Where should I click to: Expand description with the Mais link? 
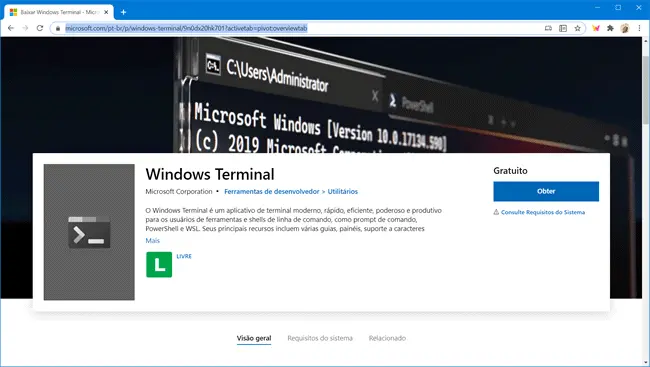153,241
